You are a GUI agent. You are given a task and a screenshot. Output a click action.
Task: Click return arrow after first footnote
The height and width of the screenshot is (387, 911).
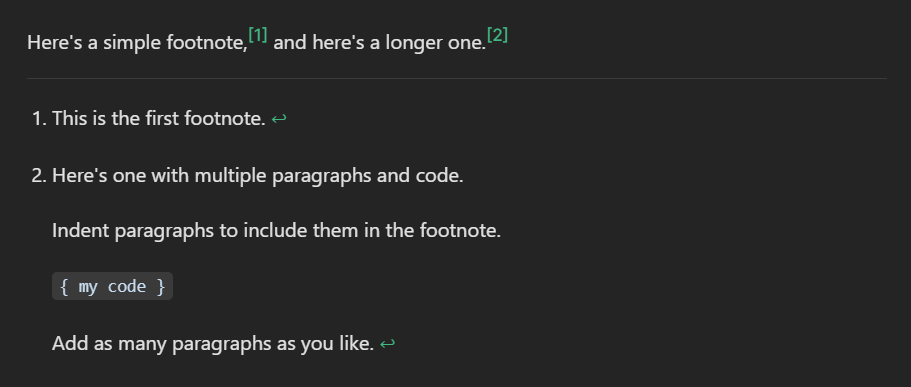[279, 119]
